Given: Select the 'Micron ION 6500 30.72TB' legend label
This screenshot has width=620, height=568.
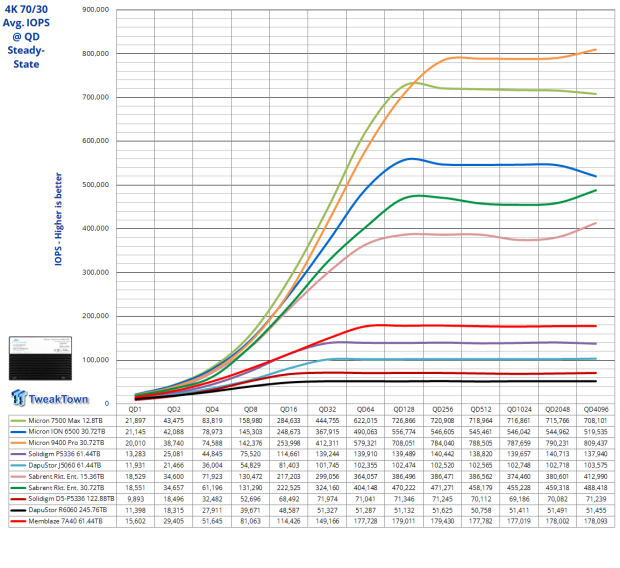Looking at the screenshot, I should tap(67, 432).
